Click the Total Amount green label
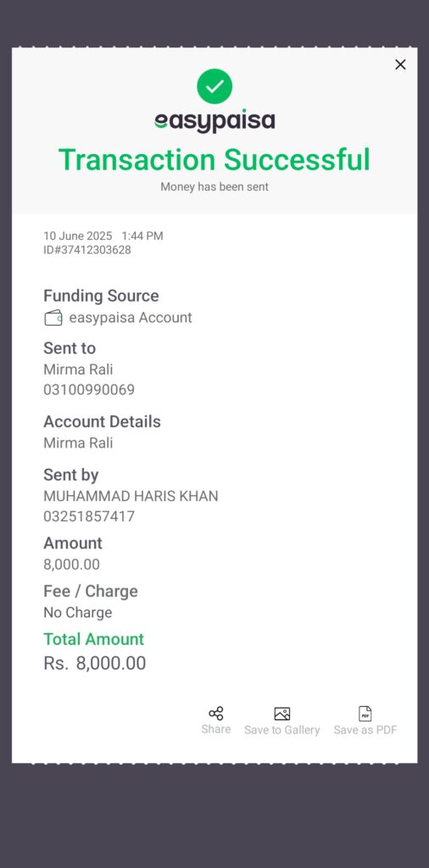This screenshot has width=429, height=868. tap(93, 639)
